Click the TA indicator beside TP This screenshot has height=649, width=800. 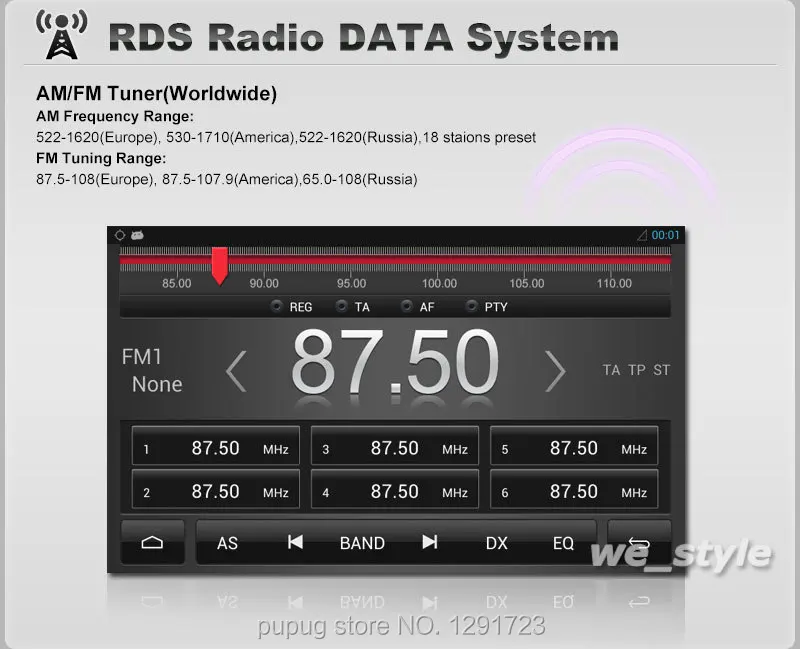611,370
